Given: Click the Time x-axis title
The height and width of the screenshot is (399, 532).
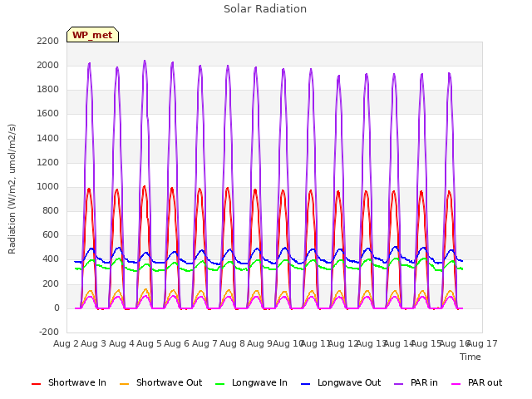Looking at the screenshot, I should pos(470,357).
